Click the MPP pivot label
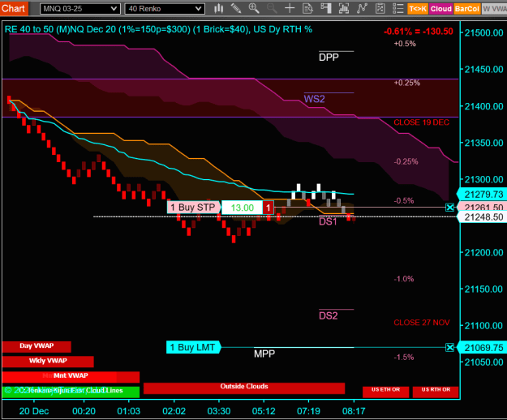Screen dimensions: 507x420 264,354
